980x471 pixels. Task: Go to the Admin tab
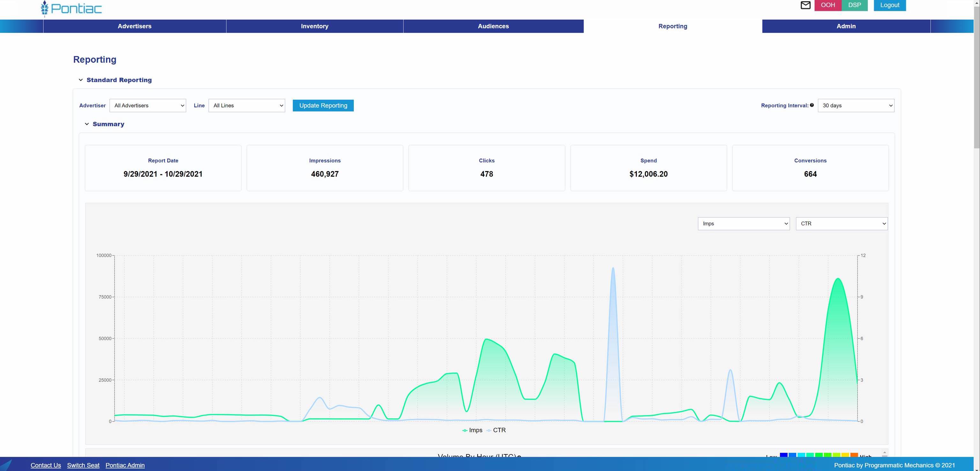click(846, 26)
